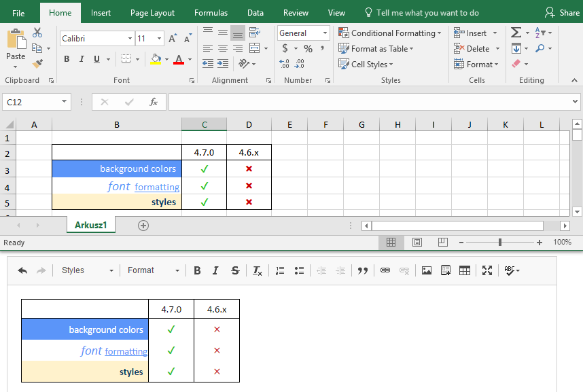Screen dimensions: 583x392
Task: Click the Decrease Indent icon in Excel ribbon
Action: pos(208,64)
